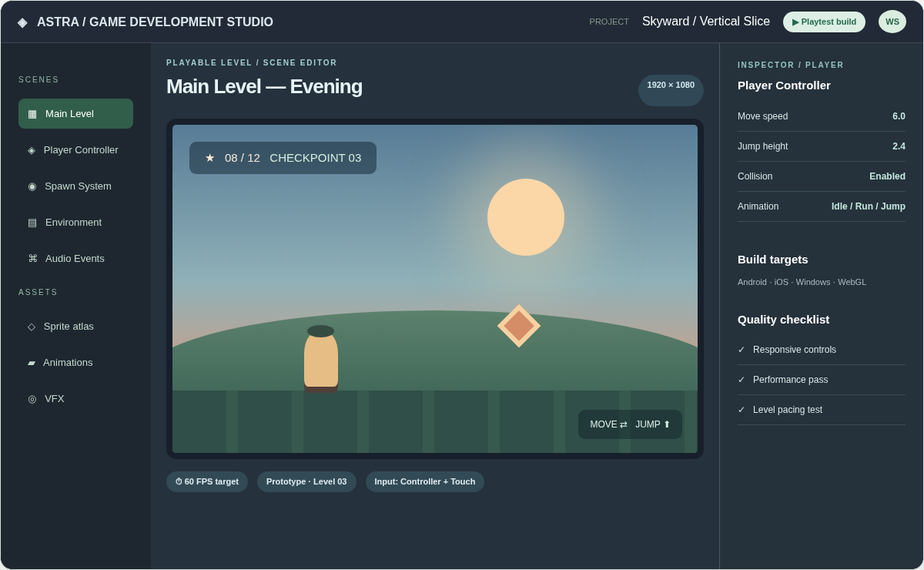Image resolution: width=924 pixels, height=570 pixels.
Task: Click the Move speed value 6.0
Action: coord(899,116)
